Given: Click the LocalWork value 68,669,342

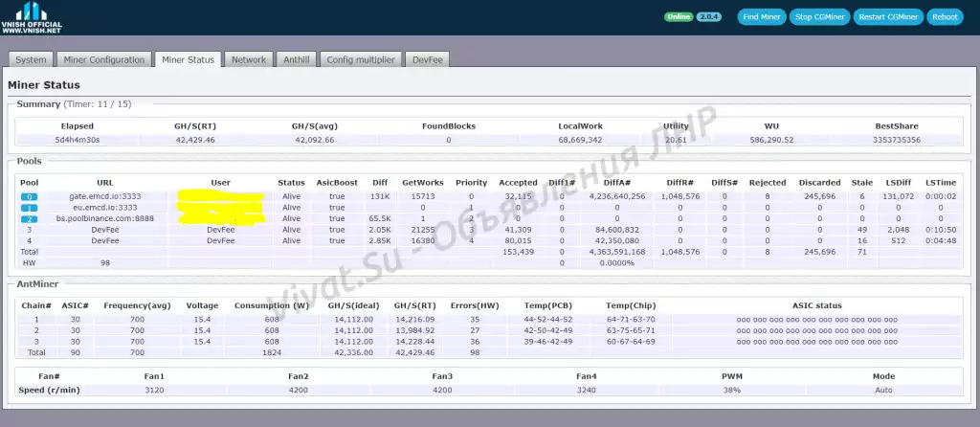Looking at the screenshot, I should (580, 140).
